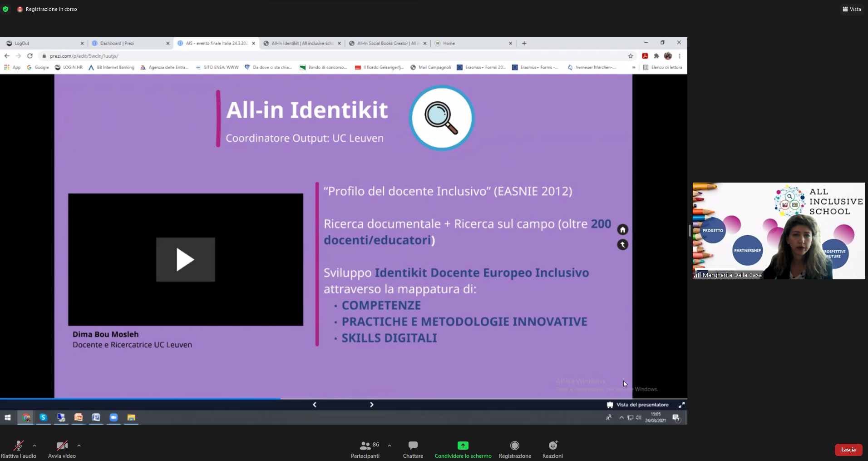The image size is (868, 461).
Task: Open Chrome three-dot menu
Action: pos(680,56)
